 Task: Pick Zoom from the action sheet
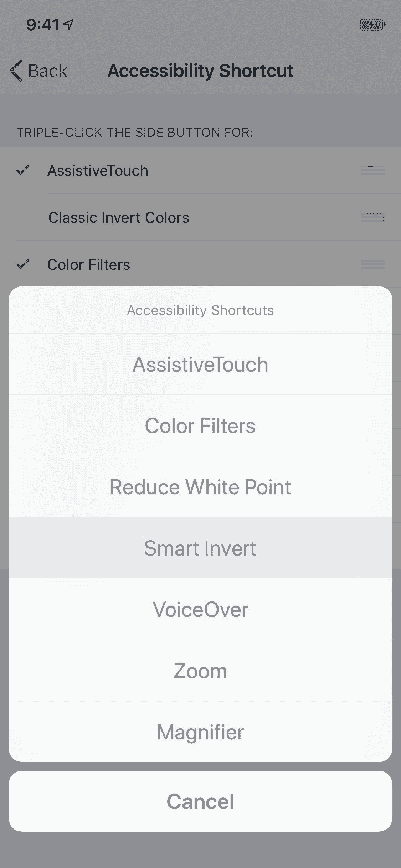coord(200,671)
